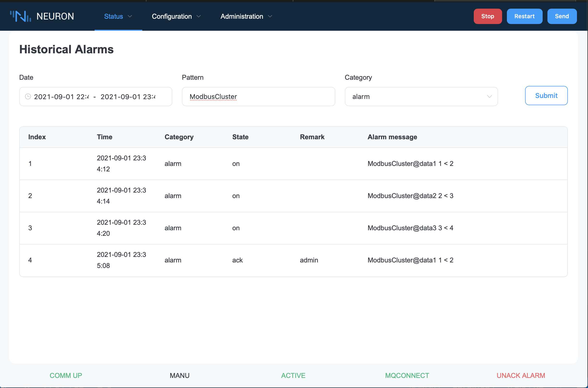This screenshot has height=388, width=588.
Task: Focus the Pattern ModbusCluster input
Action: [258, 97]
